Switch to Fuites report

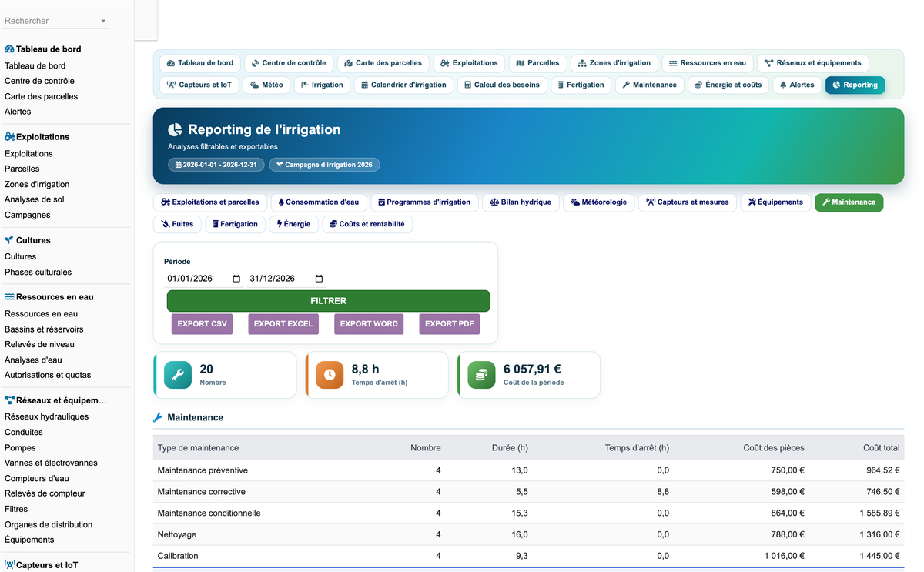(177, 224)
